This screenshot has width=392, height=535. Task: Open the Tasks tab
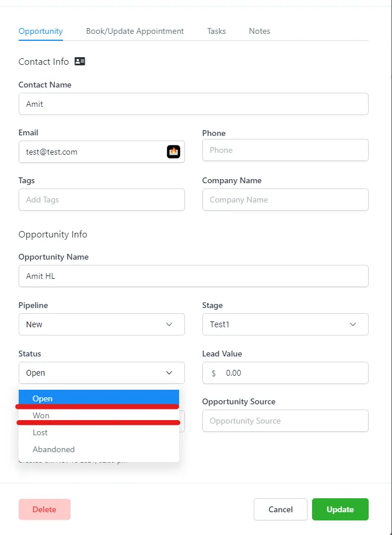click(x=216, y=31)
